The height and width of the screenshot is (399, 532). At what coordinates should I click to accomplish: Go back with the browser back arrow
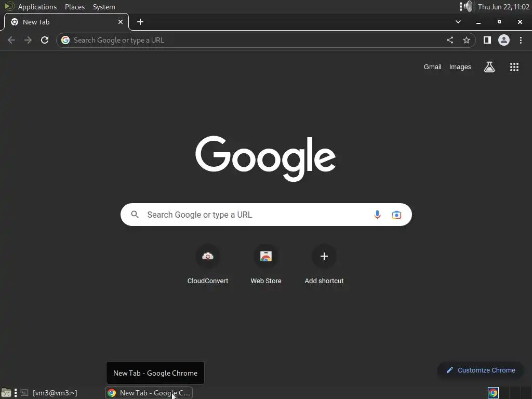point(11,40)
